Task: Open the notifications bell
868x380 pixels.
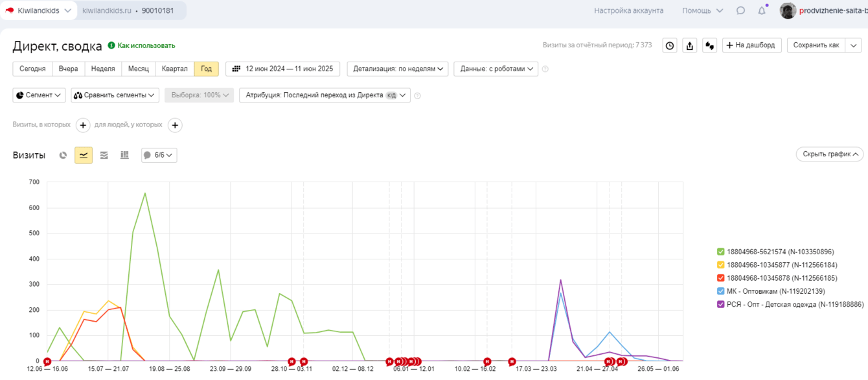Action: coord(762,10)
